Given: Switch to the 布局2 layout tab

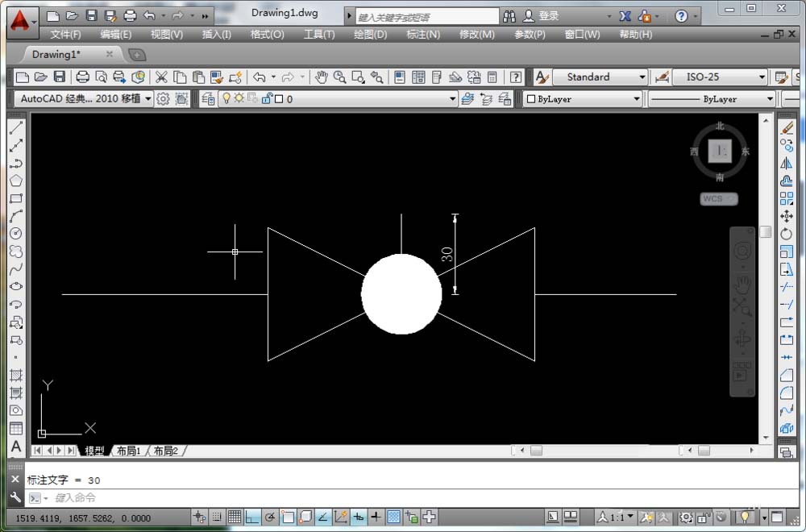Looking at the screenshot, I should pos(165,451).
